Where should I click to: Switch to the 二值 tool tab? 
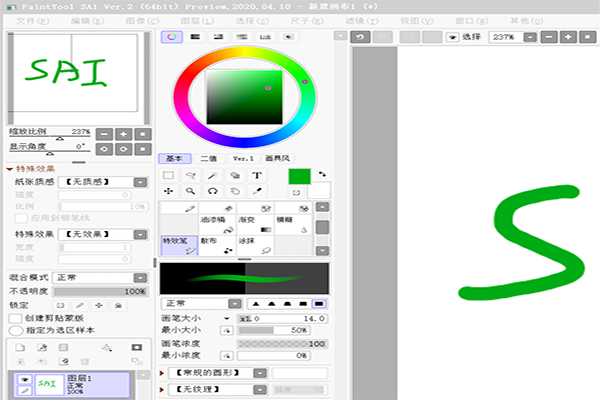pyautogui.click(x=208, y=158)
